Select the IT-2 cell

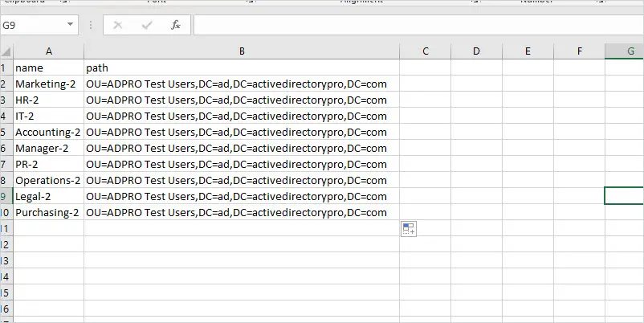coord(49,116)
